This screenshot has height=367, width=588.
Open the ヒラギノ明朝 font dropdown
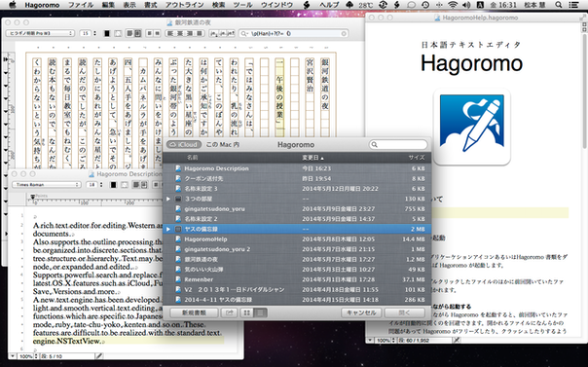(x=40, y=33)
